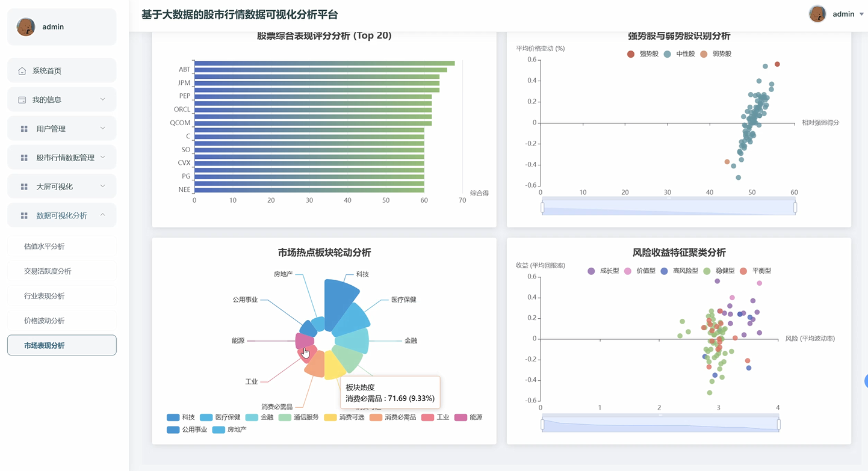
Task: Toggle 中性股 legend in strength chart
Action: (679, 54)
